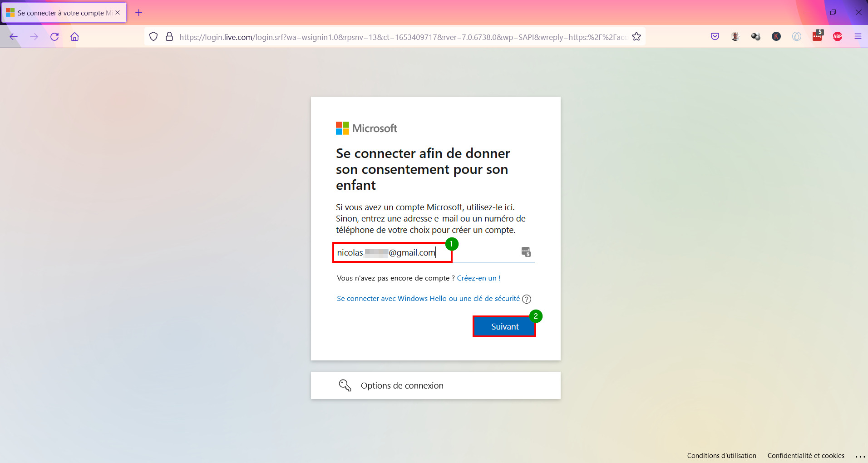Open the red extension with badge 5

point(817,36)
